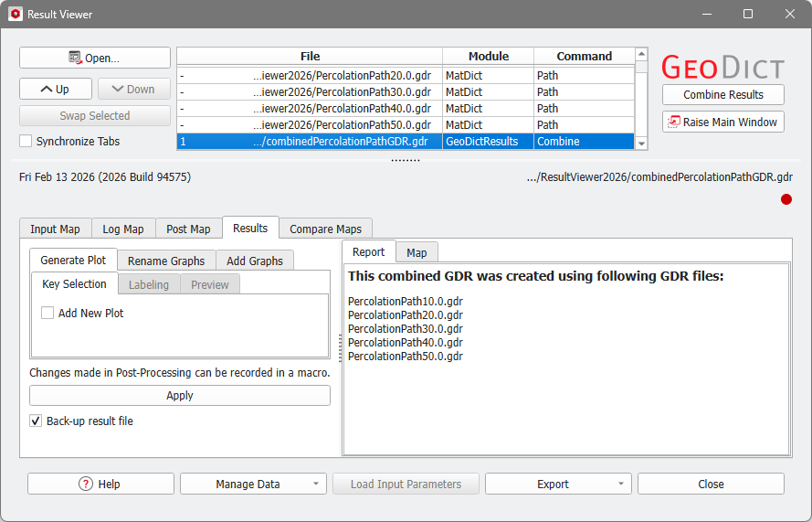
Task: Select the Labeling sub-tab
Action: 149,284
